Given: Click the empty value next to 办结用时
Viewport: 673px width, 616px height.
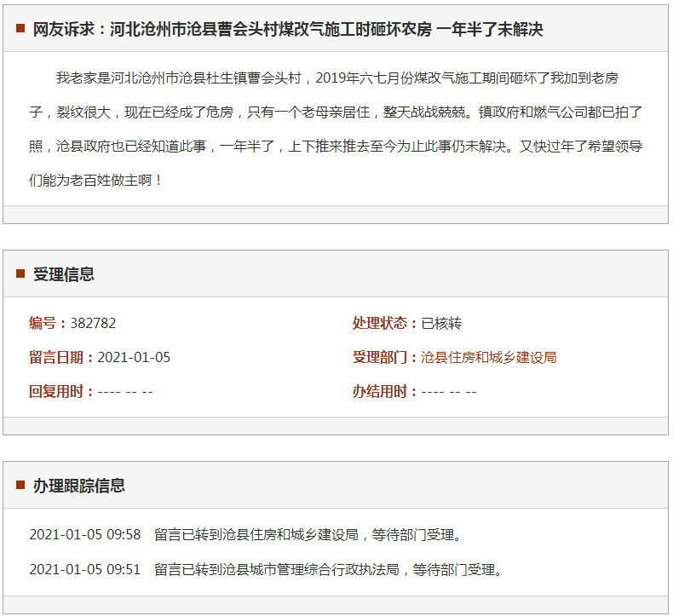Looking at the screenshot, I should tap(449, 391).
